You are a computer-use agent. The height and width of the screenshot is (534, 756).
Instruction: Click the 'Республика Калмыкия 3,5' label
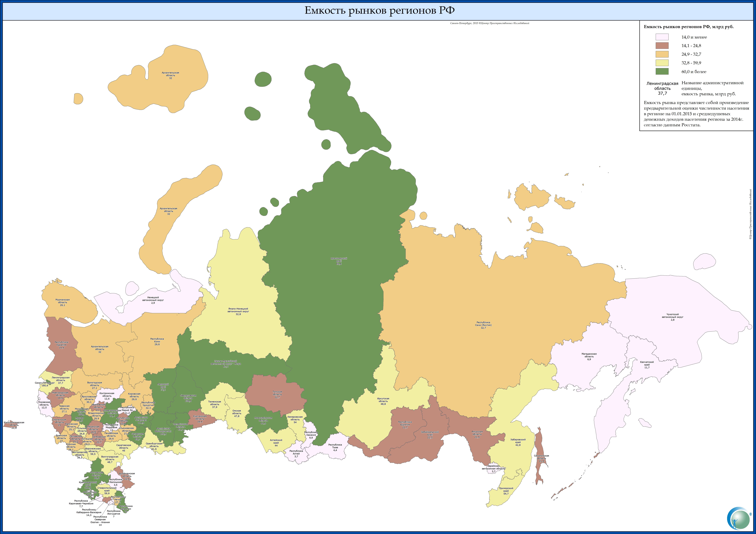(x=116, y=482)
